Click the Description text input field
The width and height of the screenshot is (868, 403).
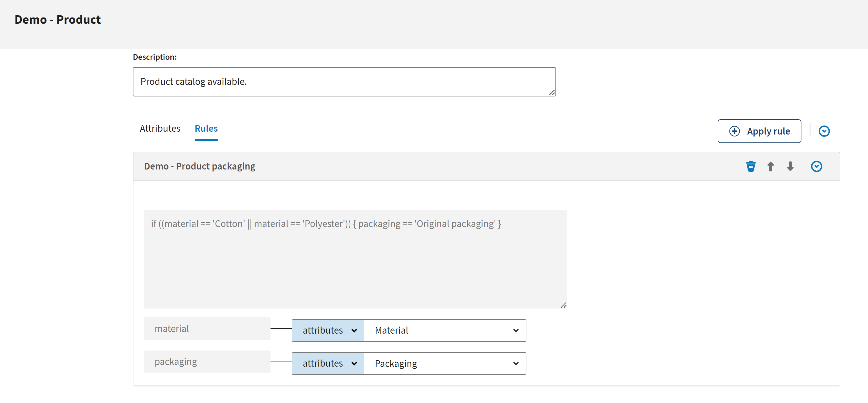pos(344,82)
